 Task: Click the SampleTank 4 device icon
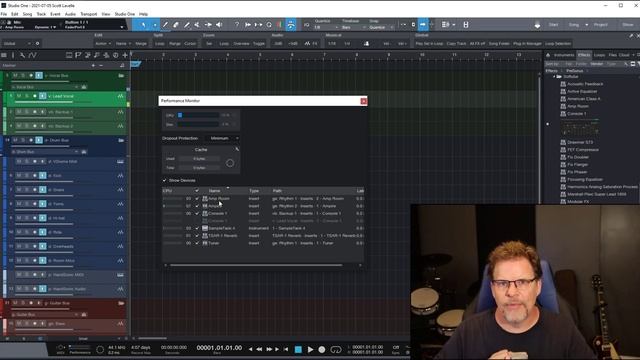[x=205, y=228]
